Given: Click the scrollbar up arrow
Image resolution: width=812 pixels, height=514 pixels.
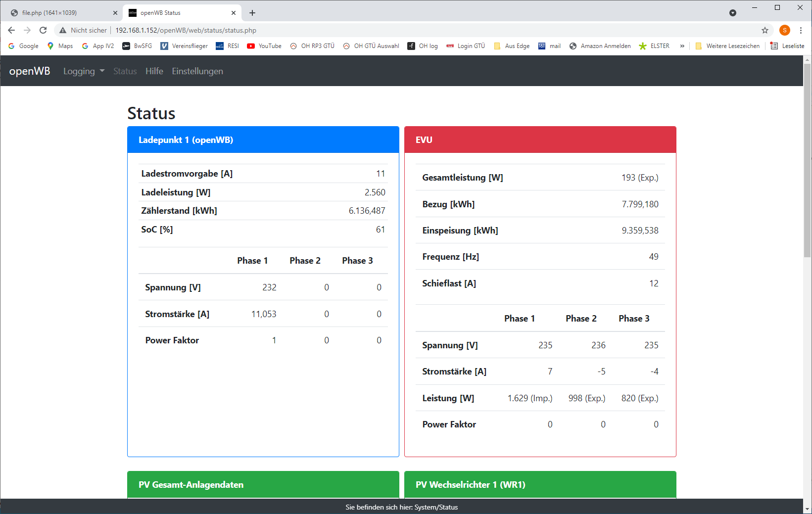Looking at the screenshot, I should (808, 60).
